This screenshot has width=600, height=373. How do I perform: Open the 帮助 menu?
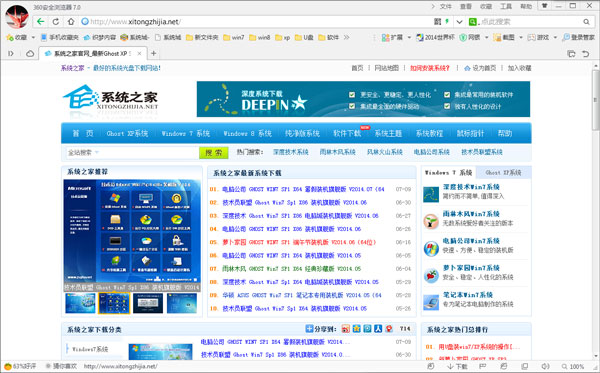point(526,6)
